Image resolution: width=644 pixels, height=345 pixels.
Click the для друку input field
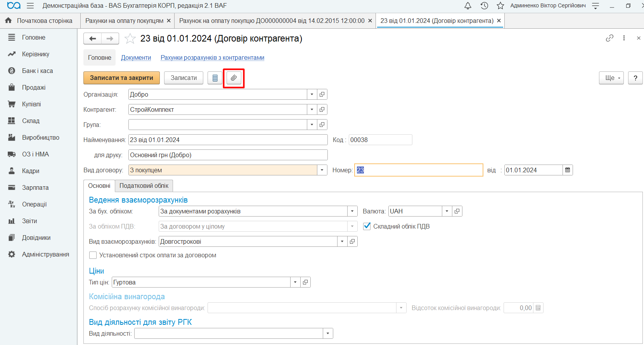click(x=228, y=155)
